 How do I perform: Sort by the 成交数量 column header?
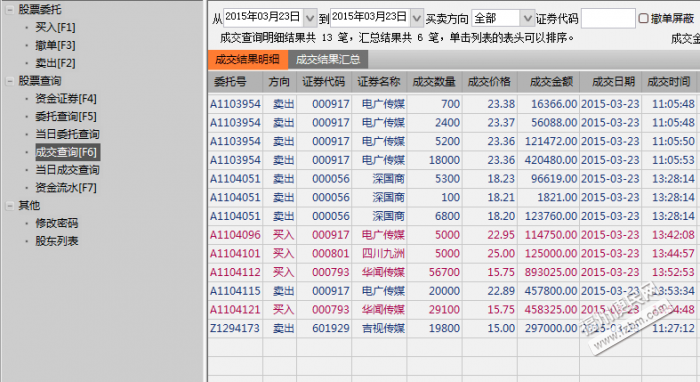coord(434,82)
